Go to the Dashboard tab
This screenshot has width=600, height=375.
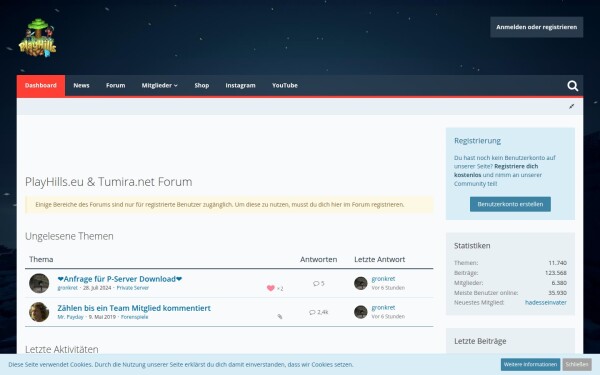pyautogui.click(x=41, y=85)
